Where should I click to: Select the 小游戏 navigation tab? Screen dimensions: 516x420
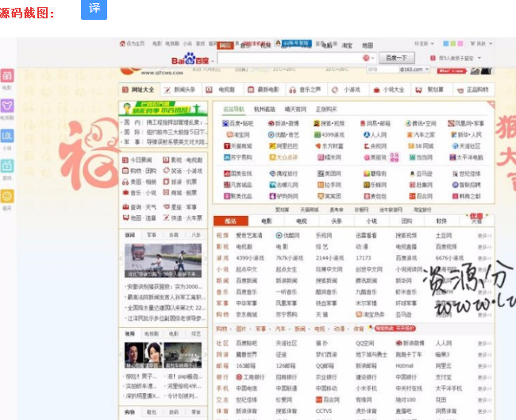[x=347, y=90]
